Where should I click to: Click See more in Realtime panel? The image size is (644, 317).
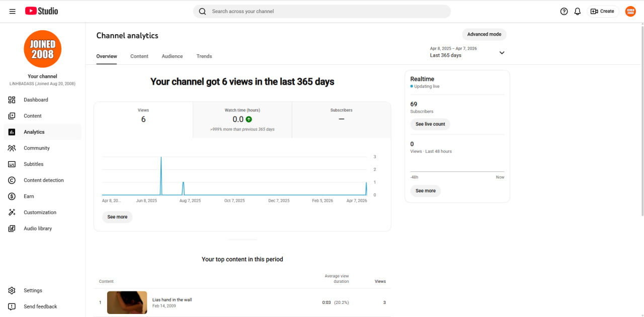pos(426,191)
